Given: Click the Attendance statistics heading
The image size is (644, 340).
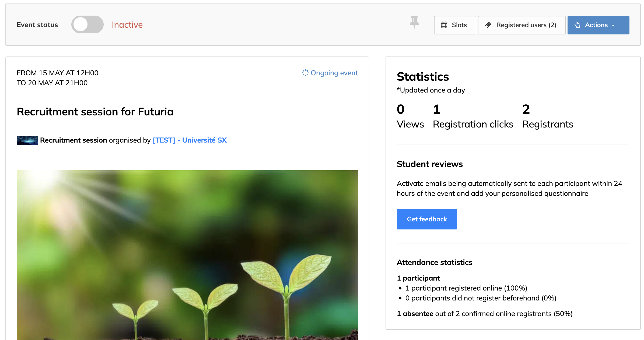Looking at the screenshot, I should click(x=435, y=262).
